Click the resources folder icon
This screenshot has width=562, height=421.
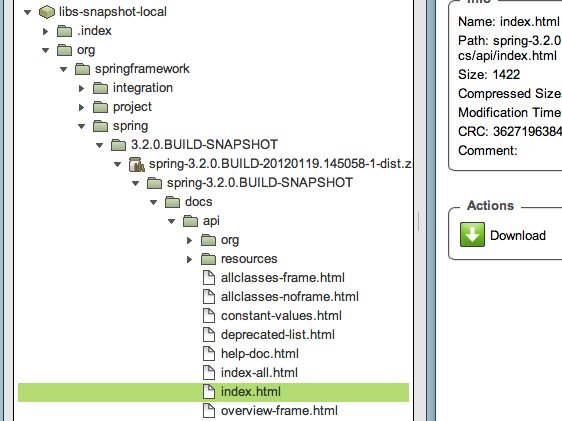(209, 259)
